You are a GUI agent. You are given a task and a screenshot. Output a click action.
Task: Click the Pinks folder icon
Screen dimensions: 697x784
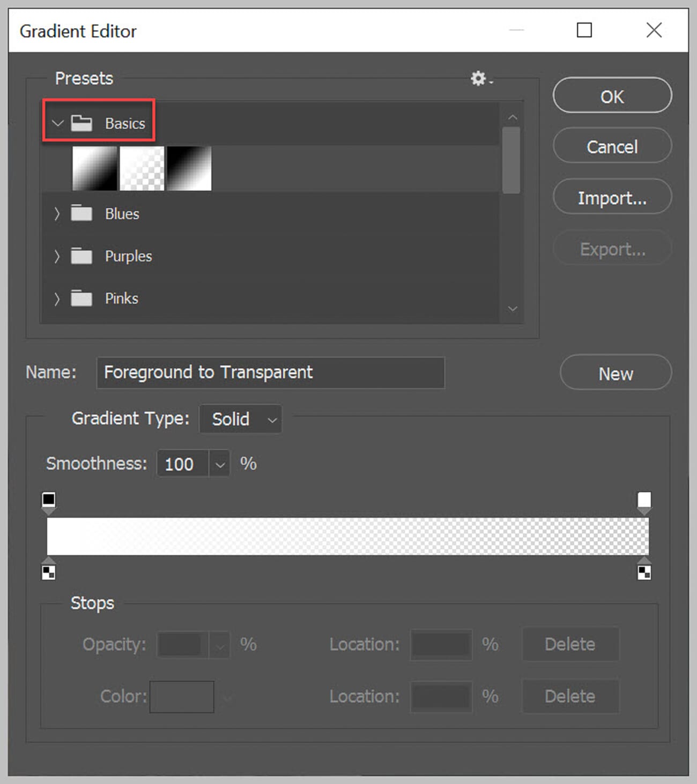click(x=81, y=298)
